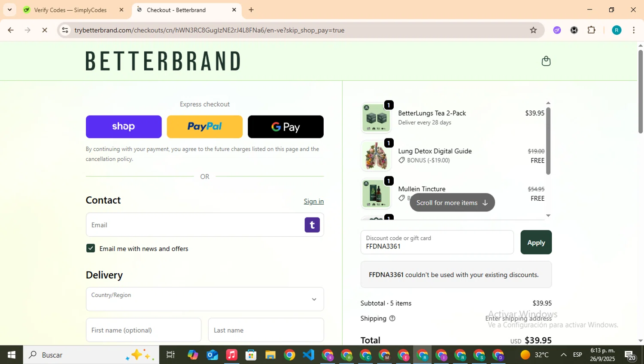Close the Verify Codes — SimplyCodes tab

coord(122,10)
